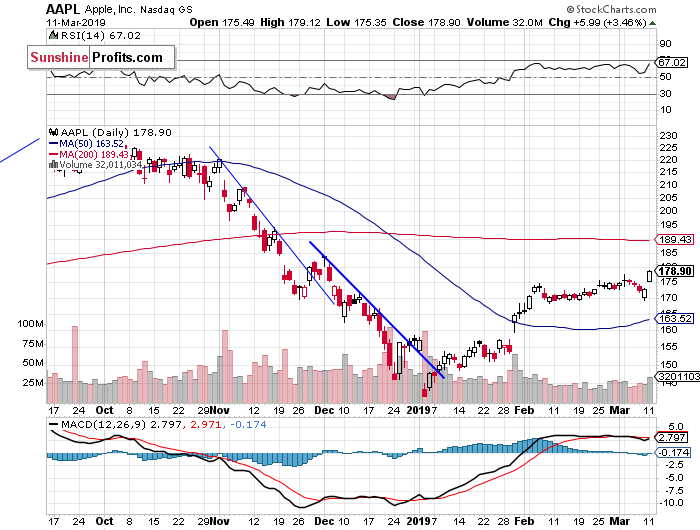The image size is (700, 530).
Task: Click the AAPL ticker symbol title
Action: pyautogui.click(x=63, y=9)
